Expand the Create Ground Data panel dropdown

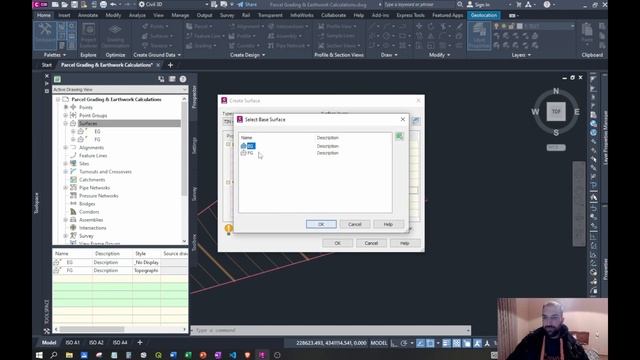click(157, 55)
